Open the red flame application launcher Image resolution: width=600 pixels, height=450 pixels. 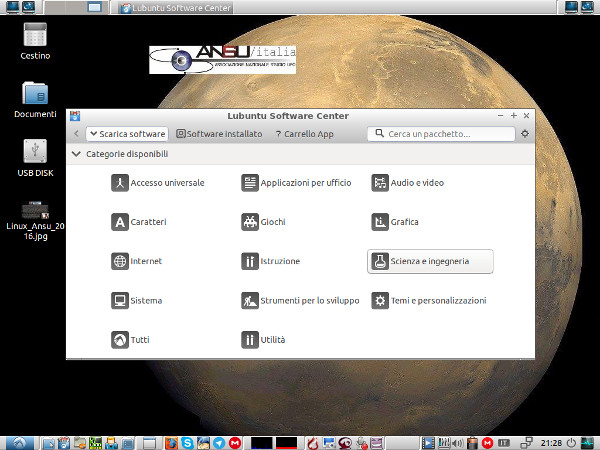coord(313,443)
